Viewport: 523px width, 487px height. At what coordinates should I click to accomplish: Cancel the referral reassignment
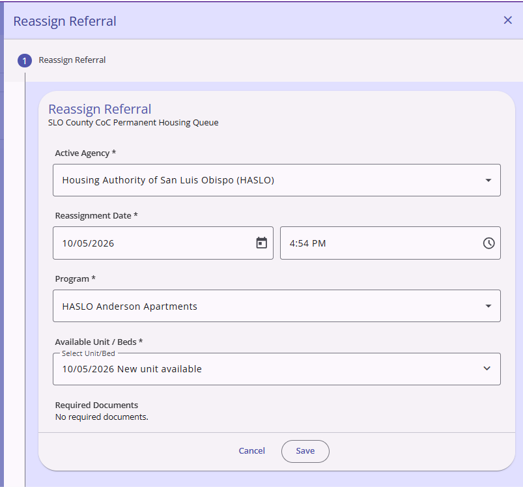click(x=251, y=451)
